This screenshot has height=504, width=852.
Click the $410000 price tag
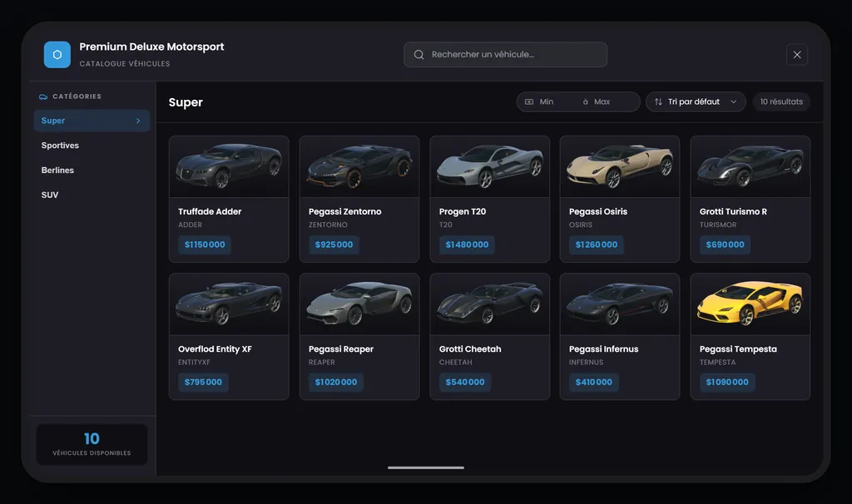pos(594,383)
